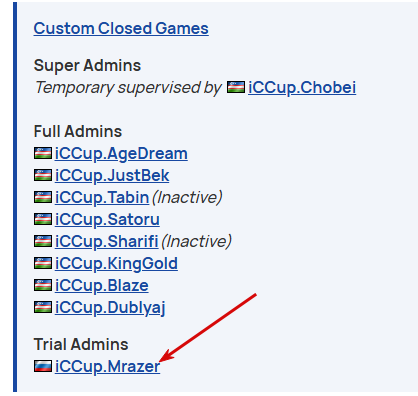This screenshot has height=396, width=418.
Task: Open trial admin iCCup.Mrazer profile
Action: (107, 366)
